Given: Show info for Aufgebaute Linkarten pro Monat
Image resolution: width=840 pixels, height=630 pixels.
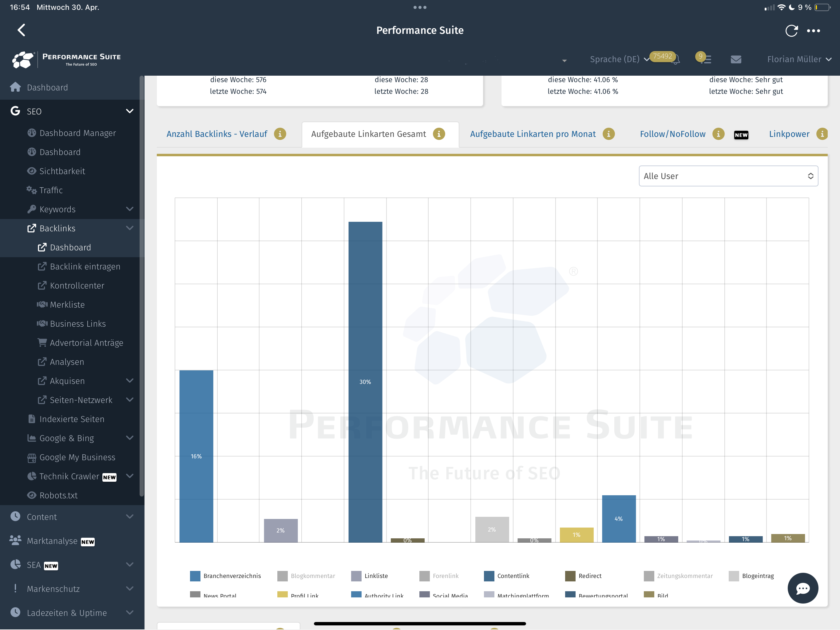Looking at the screenshot, I should 608,134.
